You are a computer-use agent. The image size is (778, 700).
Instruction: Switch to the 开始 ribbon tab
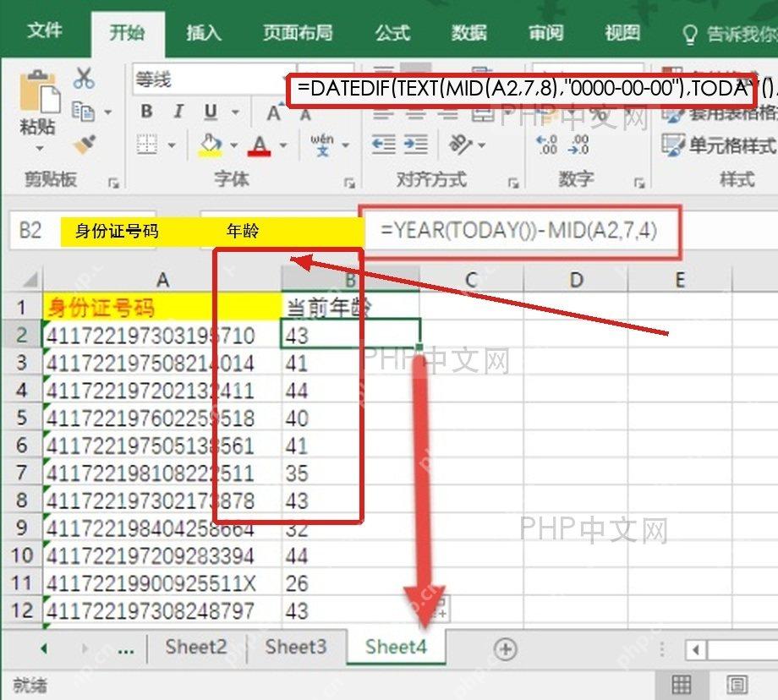[127, 33]
